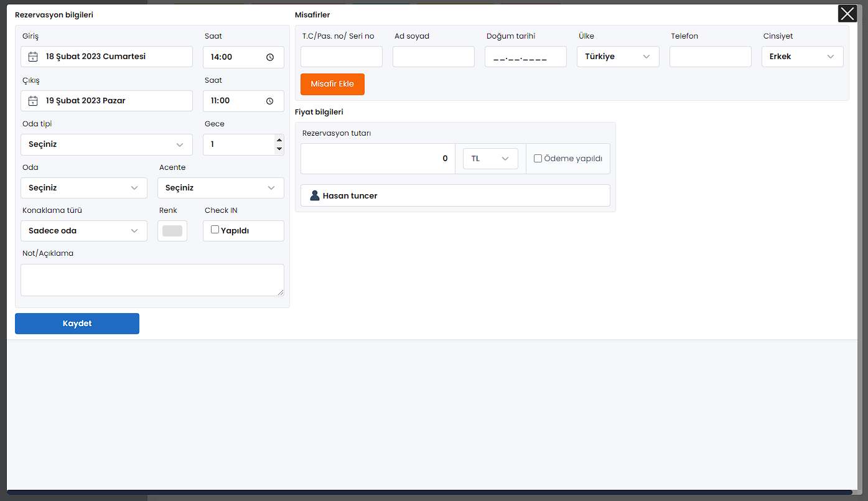The image size is (868, 501).
Task: Click the Ad soyad input field
Action: (x=434, y=57)
